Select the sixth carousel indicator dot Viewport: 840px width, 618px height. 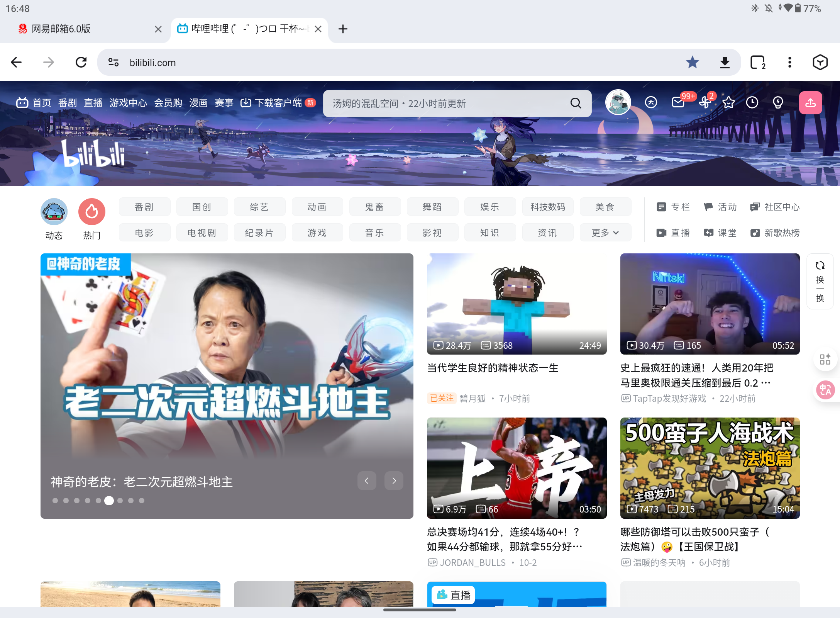pyautogui.click(x=109, y=501)
